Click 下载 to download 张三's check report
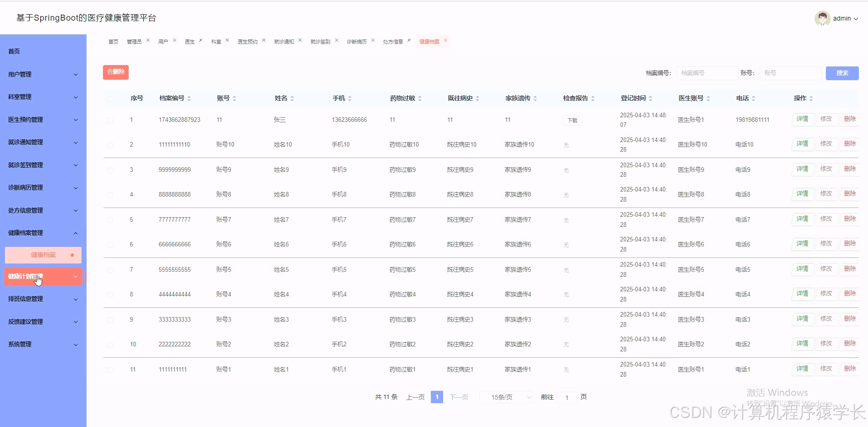Image resolution: width=868 pixels, height=427 pixels. tap(571, 120)
